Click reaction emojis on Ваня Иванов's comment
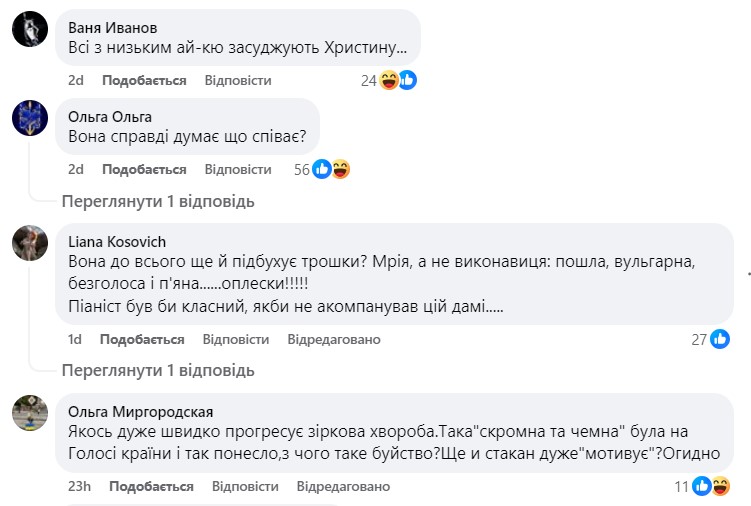The height and width of the screenshot is (506, 751). click(x=398, y=80)
